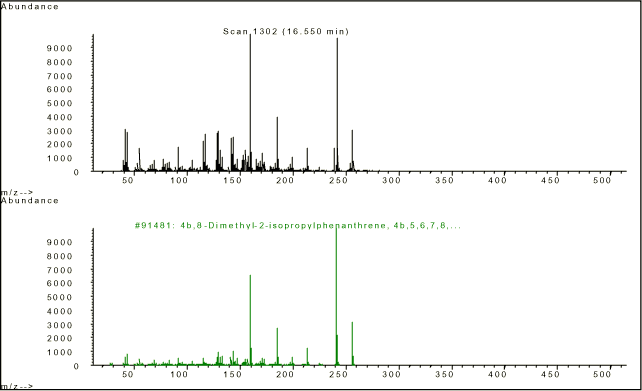The image size is (642, 391).
Task: Click the 500 m/z tick on the black scan axis
Action: [603, 180]
